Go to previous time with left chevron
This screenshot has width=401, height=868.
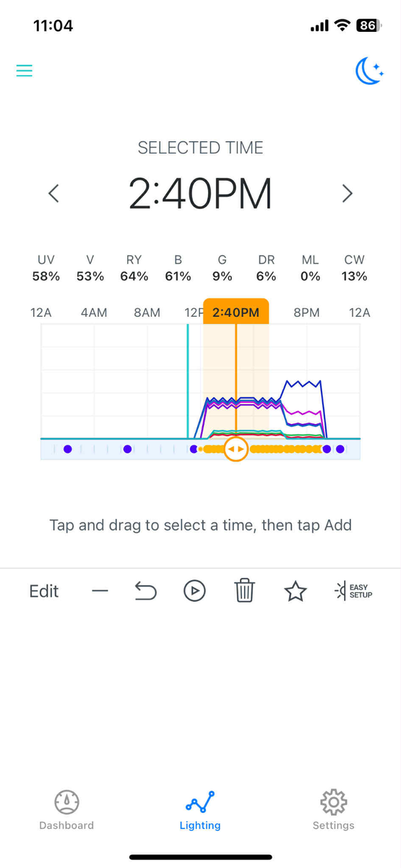[x=53, y=193]
